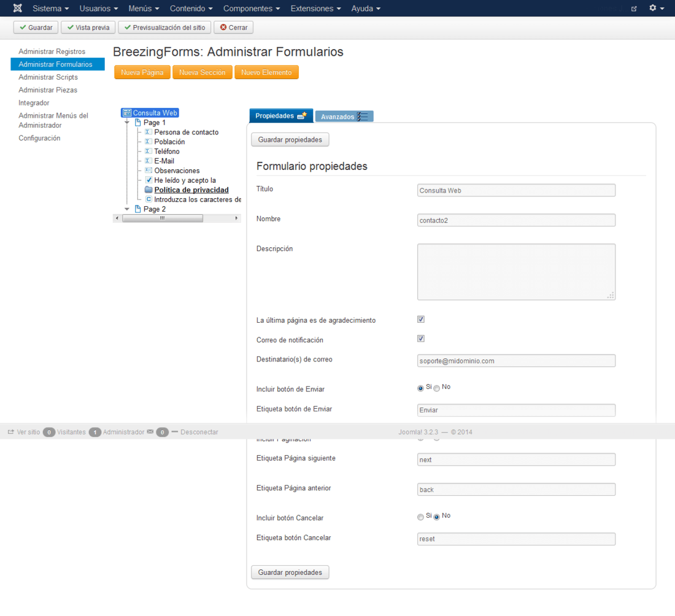Image resolution: width=675 pixels, height=616 pixels.
Task: Click the top Guardar propiedades button
Action: pos(290,139)
